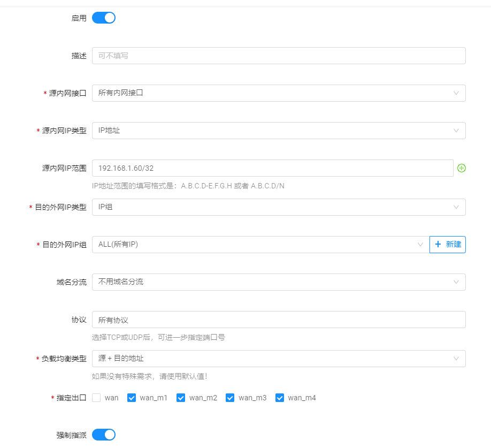The height and width of the screenshot is (448, 491).
Task: Uncheck the wan_m4 checkbox
Action: click(x=280, y=398)
